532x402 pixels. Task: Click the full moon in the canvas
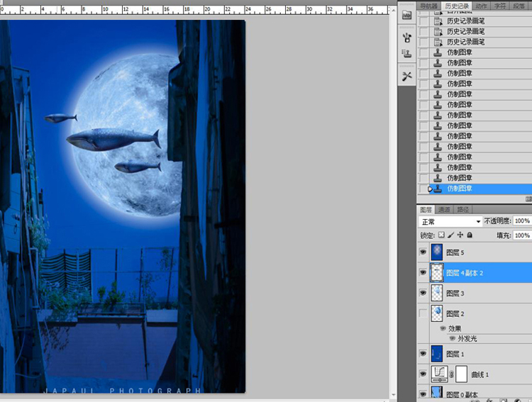point(127,135)
